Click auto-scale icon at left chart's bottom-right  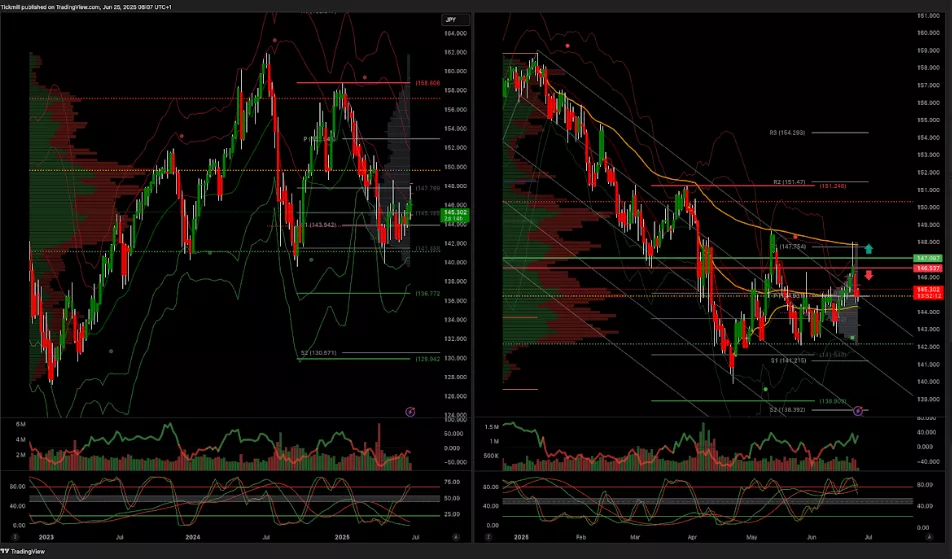coord(459,536)
